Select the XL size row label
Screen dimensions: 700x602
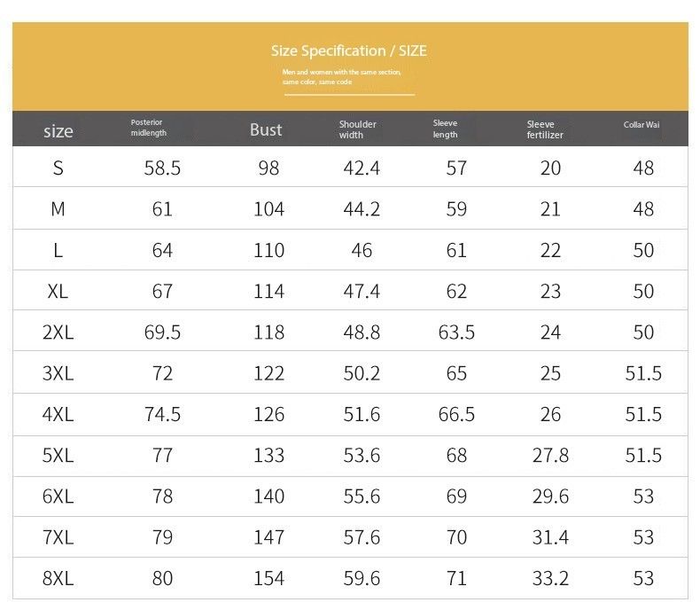coord(58,291)
